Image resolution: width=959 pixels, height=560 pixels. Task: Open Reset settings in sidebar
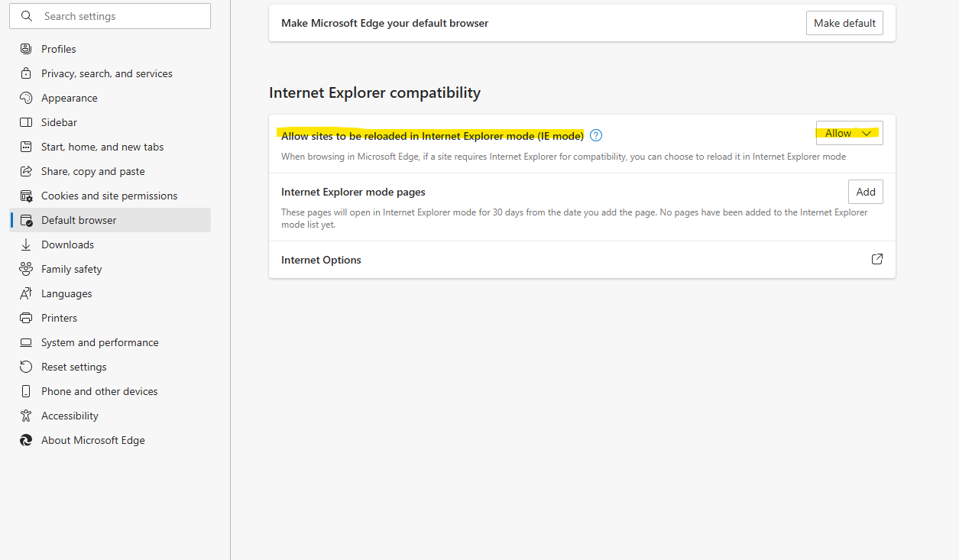point(74,367)
